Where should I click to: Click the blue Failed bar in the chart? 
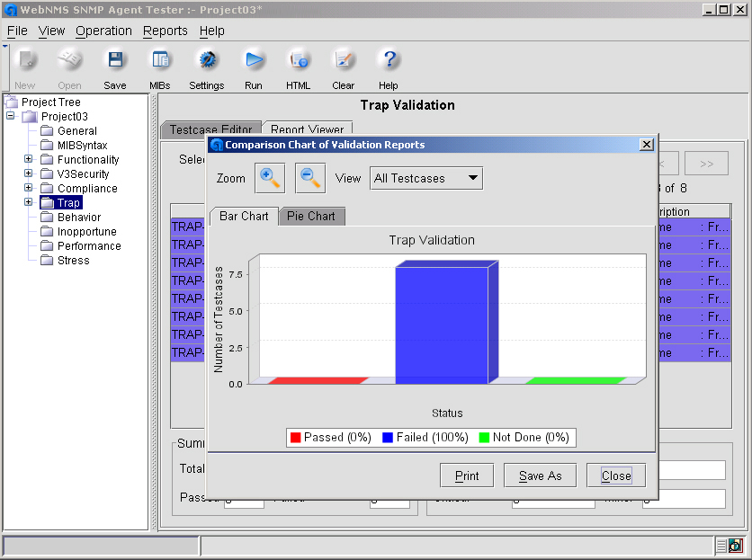446,323
